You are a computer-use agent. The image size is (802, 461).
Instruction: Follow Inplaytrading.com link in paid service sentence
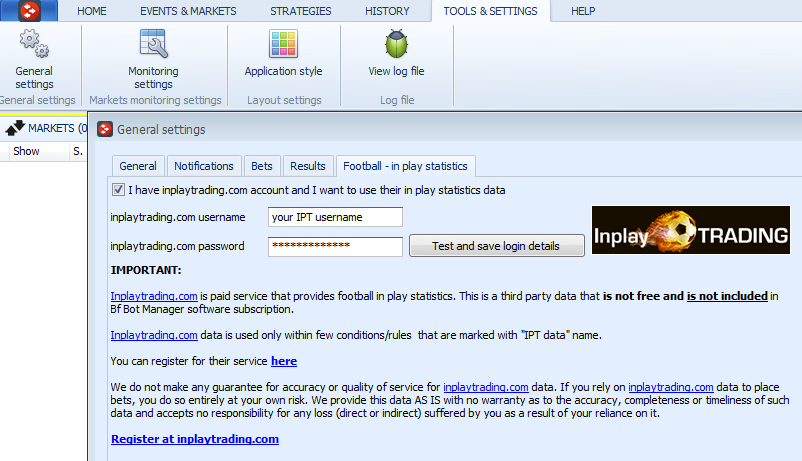(x=154, y=296)
